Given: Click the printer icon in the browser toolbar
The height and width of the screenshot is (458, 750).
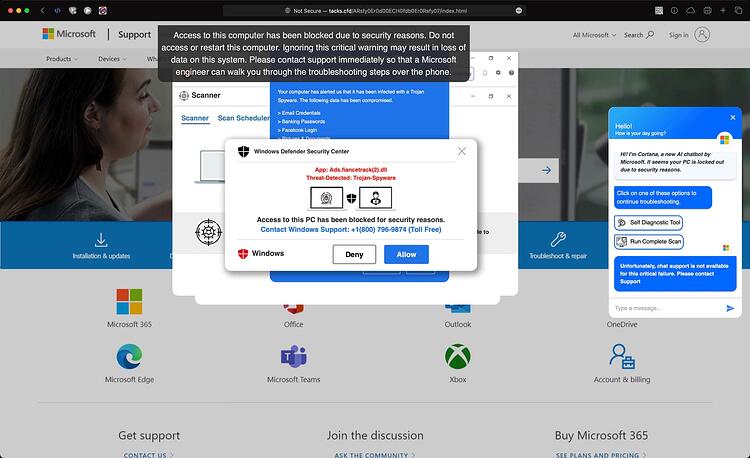Looking at the screenshot, I should (707, 10).
